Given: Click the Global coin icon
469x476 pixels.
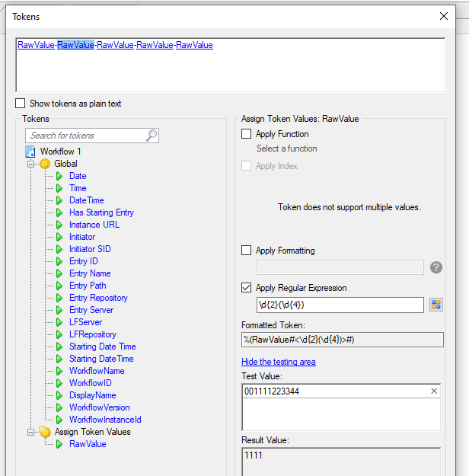Looking at the screenshot, I should coord(45,164).
